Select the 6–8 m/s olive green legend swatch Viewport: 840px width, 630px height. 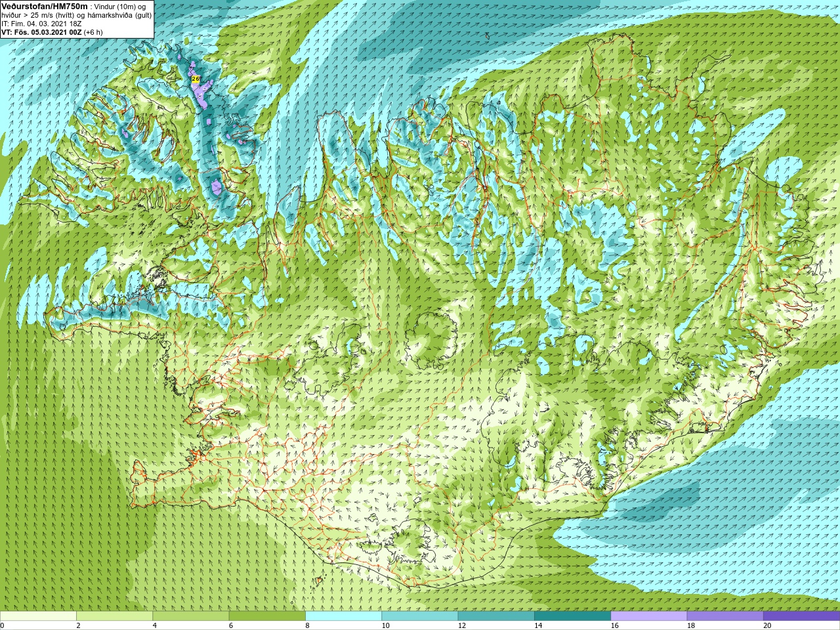click(267, 616)
